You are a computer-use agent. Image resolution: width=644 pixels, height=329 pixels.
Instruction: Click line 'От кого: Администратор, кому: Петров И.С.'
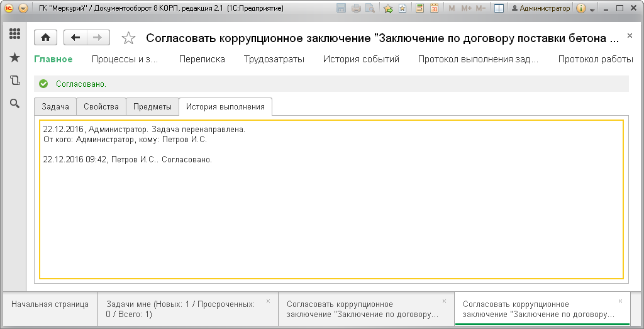(125, 140)
